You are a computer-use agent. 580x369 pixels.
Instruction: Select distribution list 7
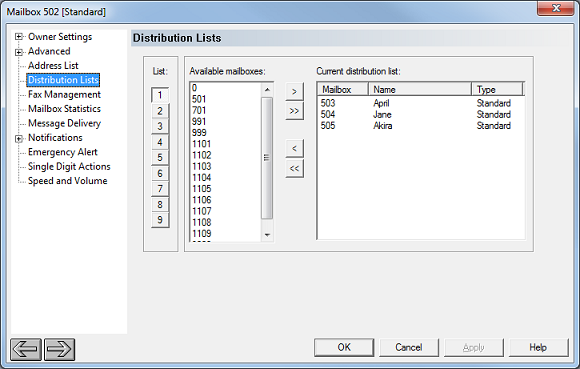(160, 189)
